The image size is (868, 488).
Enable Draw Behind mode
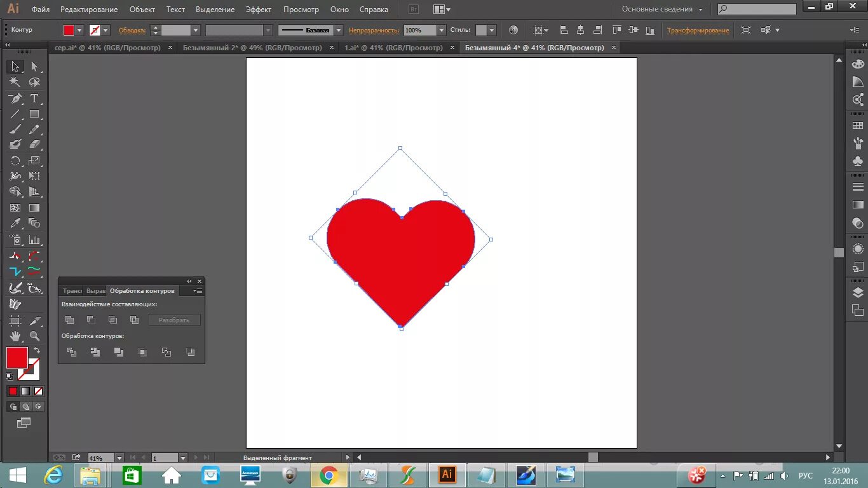25,407
